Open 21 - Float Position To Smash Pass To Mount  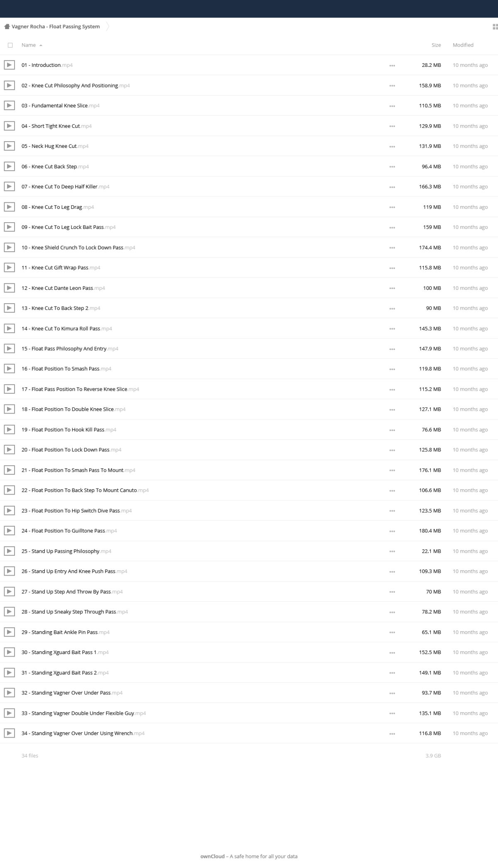[x=78, y=470]
